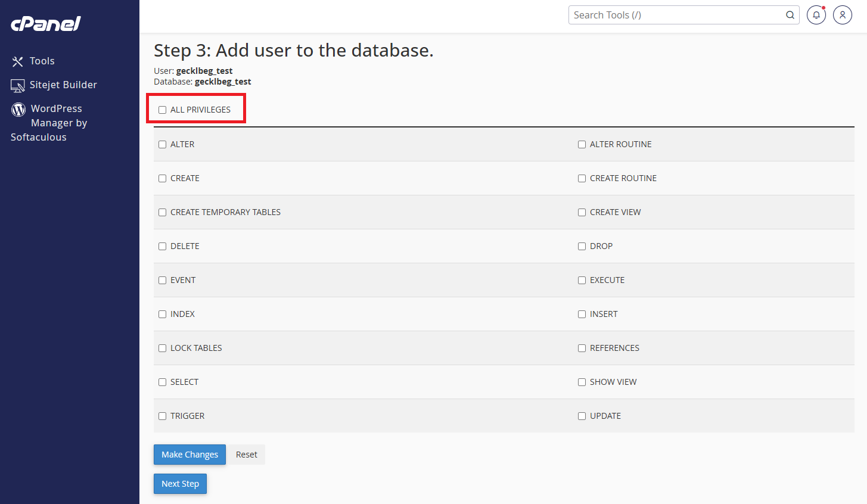Open Tools in the sidebar
The width and height of the screenshot is (867, 504).
coord(42,61)
